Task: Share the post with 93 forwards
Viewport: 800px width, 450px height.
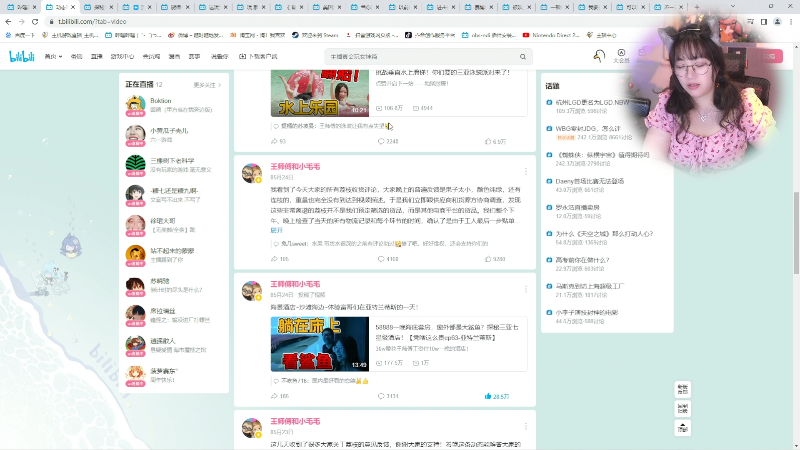Action: pyautogui.click(x=279, y=141)
